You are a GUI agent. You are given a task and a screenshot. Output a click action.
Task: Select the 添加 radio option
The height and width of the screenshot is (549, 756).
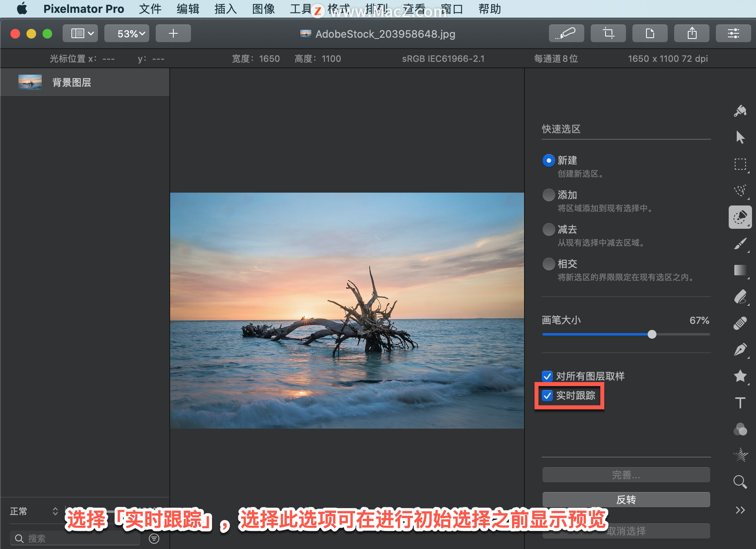pos(549,195)
